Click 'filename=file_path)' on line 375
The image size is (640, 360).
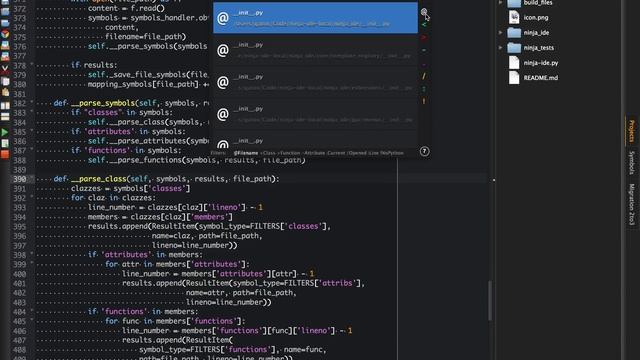click(x=145, y=37)
